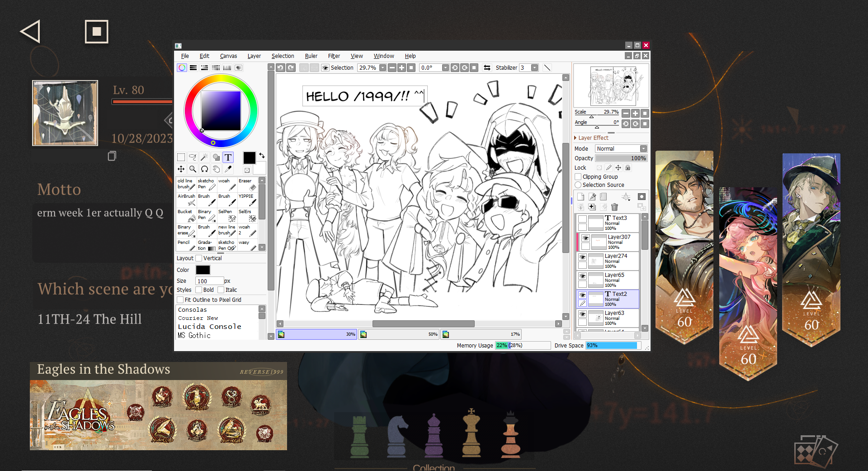Flip the canvas view horizontally

[487, 68]
